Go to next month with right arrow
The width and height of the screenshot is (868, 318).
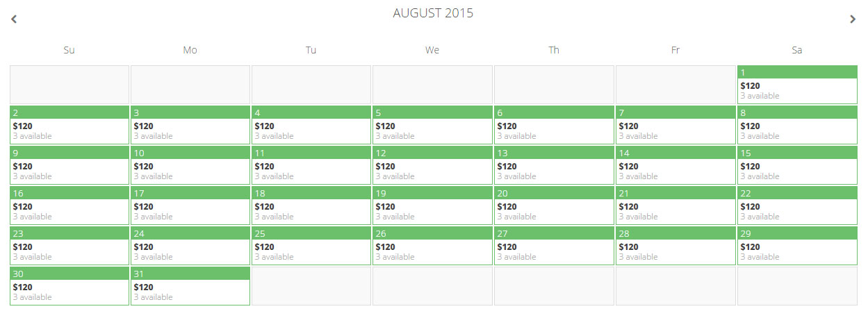click(x=853, y=19)
